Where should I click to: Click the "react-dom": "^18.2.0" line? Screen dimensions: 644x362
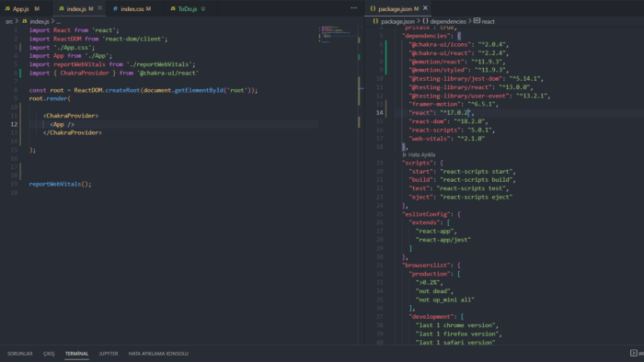[449, 121]
